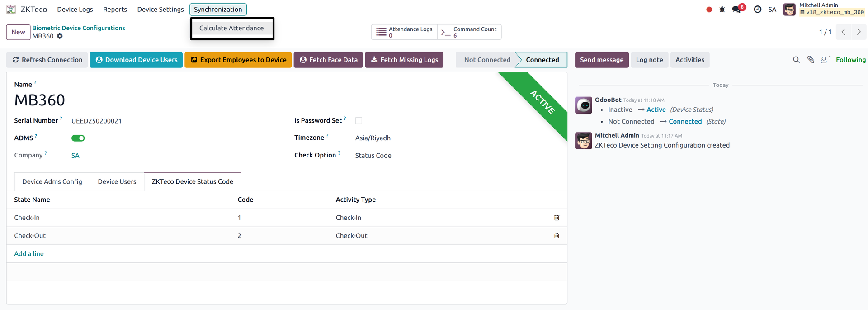Delete the Check-Out row with trash icon
Image resolution: width=868 pixels, height=310 pixels.
557,236
